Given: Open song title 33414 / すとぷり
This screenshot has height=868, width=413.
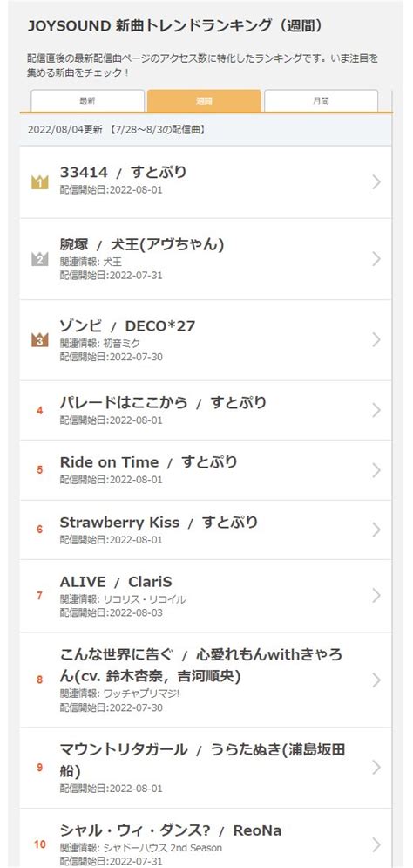Looking at the screenshot, I should pos(124,172).
